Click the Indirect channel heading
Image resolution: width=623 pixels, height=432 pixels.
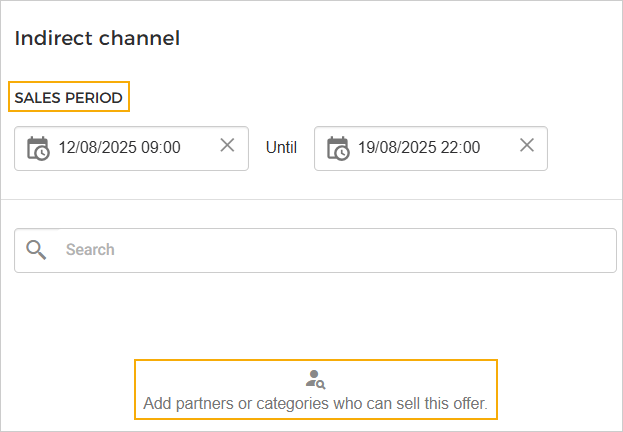click(97, 39)
